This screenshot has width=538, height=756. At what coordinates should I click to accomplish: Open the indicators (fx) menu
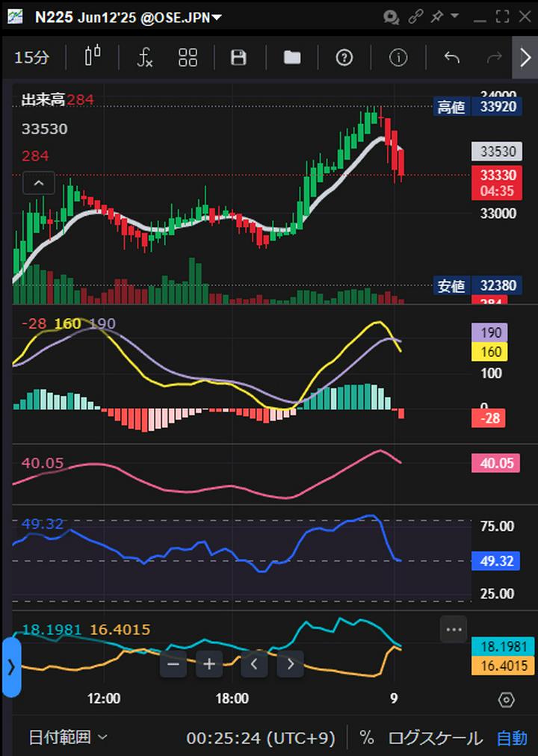[145, 58]
